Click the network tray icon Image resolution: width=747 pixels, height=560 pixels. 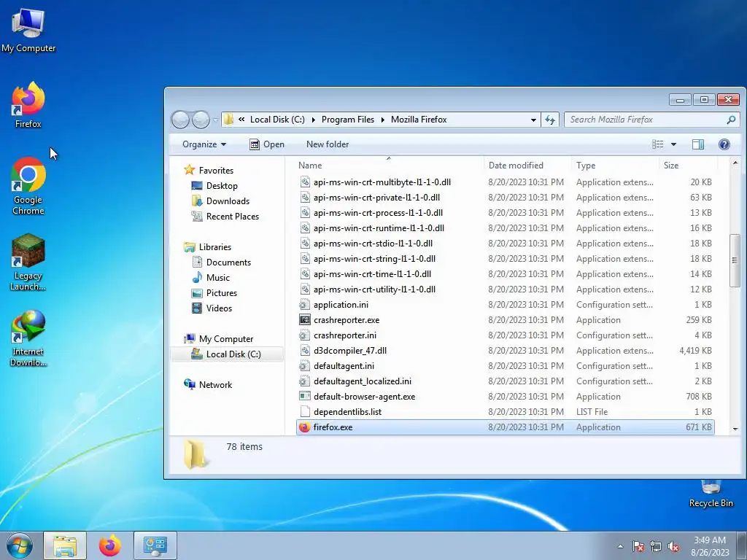coord(656,547)
